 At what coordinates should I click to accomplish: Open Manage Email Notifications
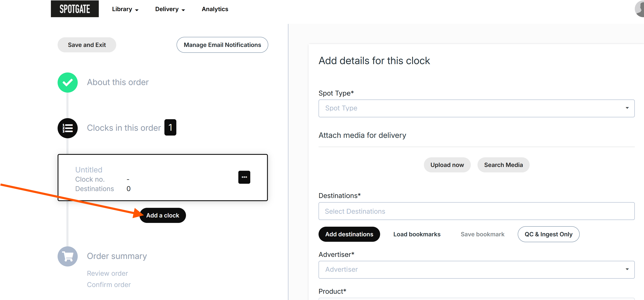point(222,45)
